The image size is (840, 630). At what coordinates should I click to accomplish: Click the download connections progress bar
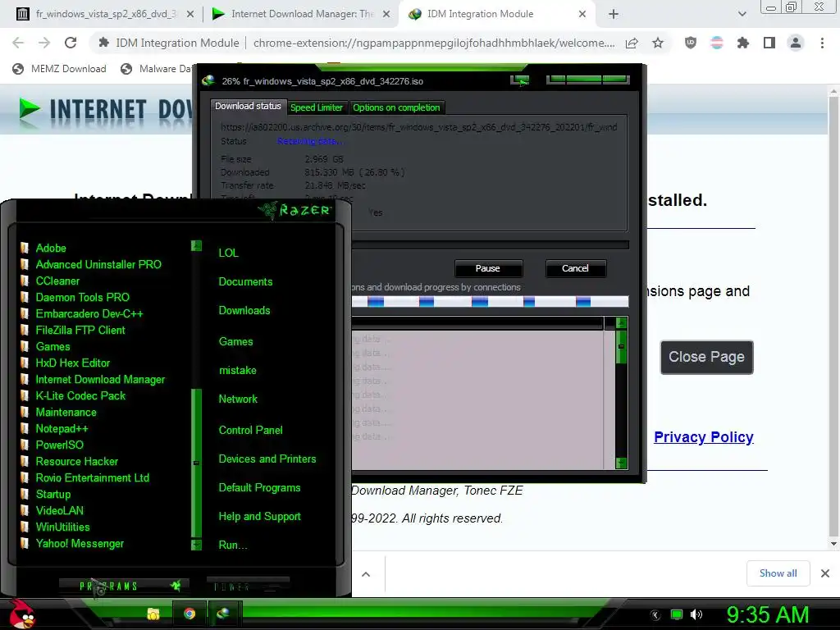[490, 302]
